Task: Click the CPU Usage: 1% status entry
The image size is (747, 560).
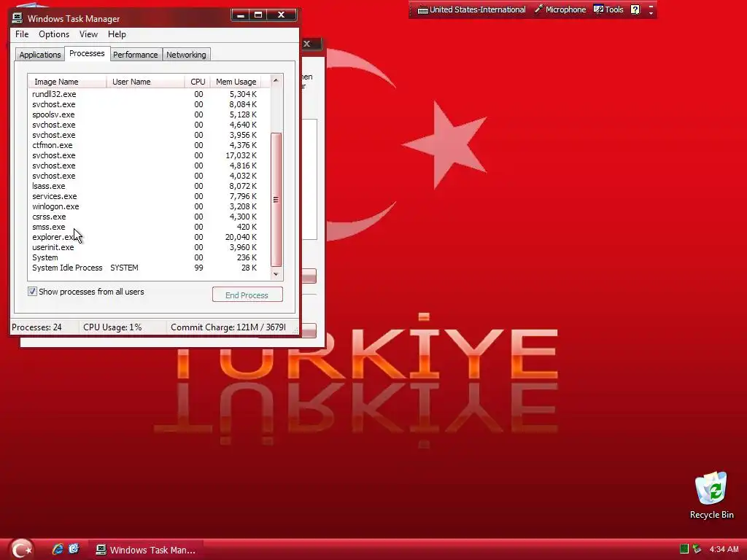Action: click(112, 327)
